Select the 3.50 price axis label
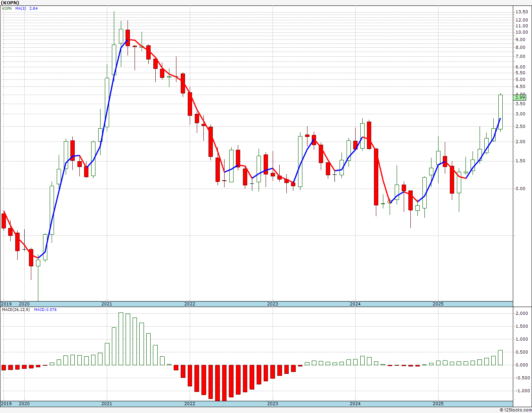 click(520, 104)
